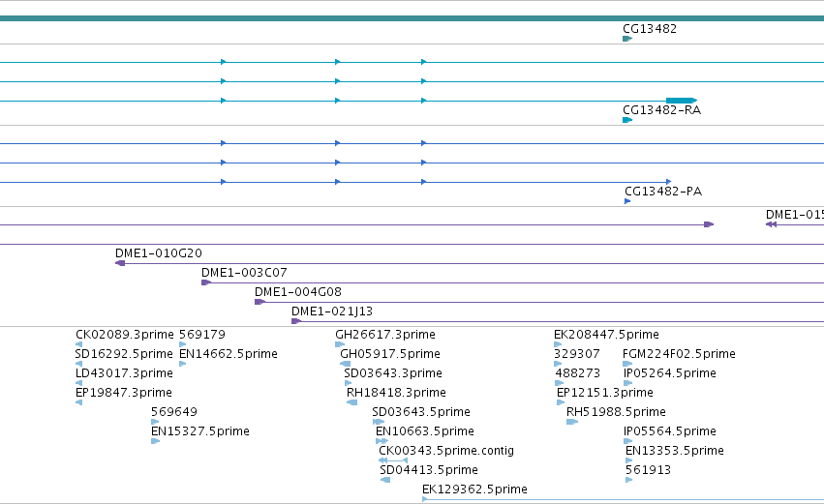This screenshot has width=824, height=504.
Task: Select EK208447.5prime EST label
Action: pyautogui.click(x=606, y=335)
